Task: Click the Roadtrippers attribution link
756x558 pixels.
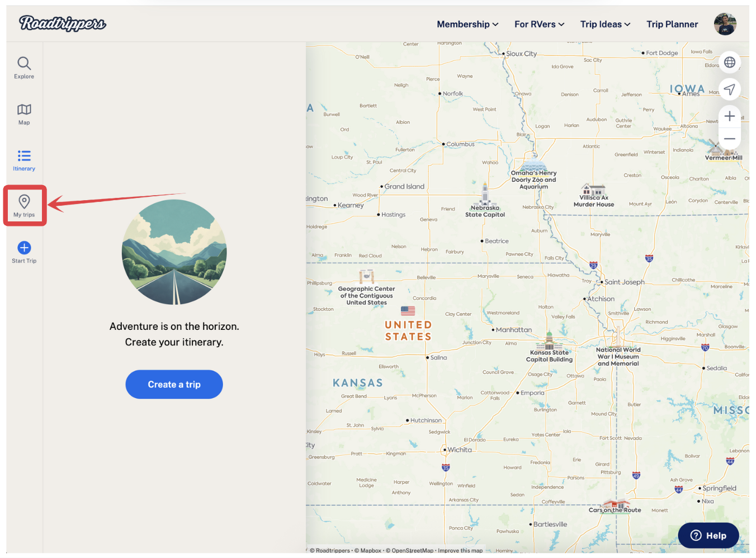Action: click(330, 550)
